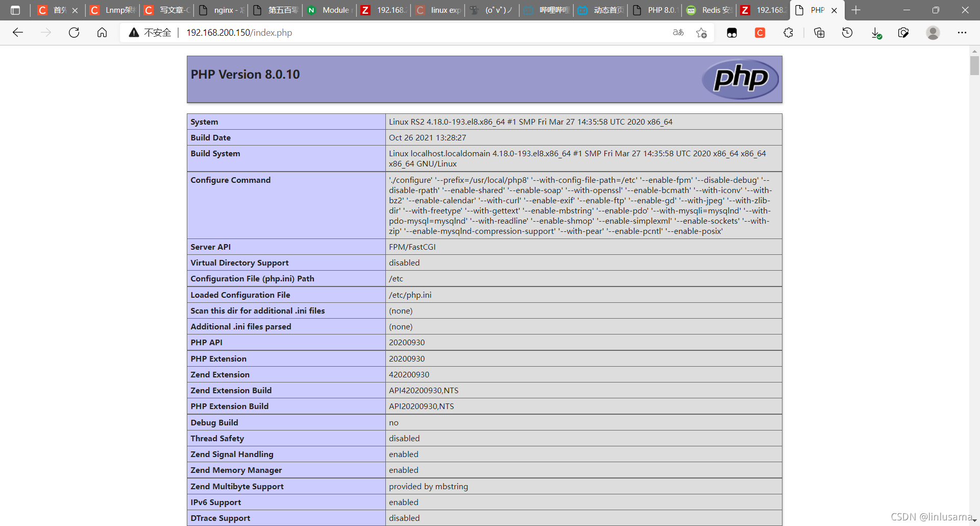Open a new tab with plus button
Viewport: 980px width, 526px height.
(x=856, y=10)
